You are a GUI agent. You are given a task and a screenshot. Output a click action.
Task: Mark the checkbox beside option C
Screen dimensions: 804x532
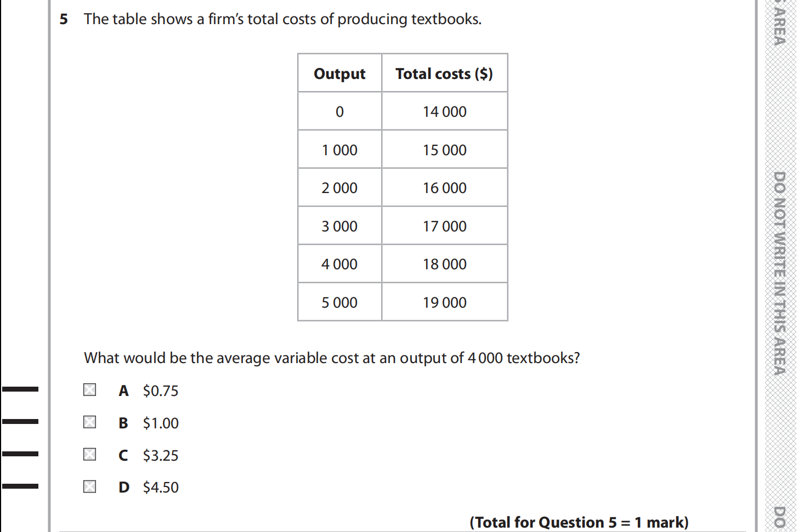[x=89, y=455]
